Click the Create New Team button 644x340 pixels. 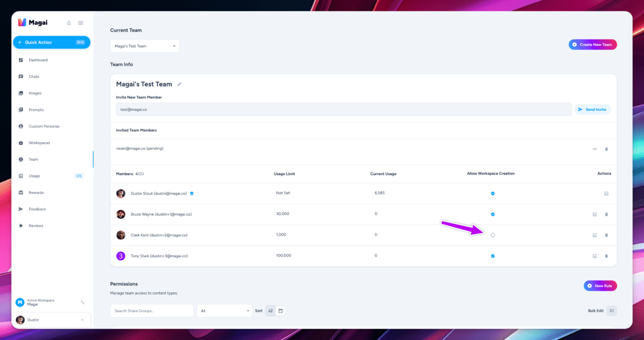592,44
